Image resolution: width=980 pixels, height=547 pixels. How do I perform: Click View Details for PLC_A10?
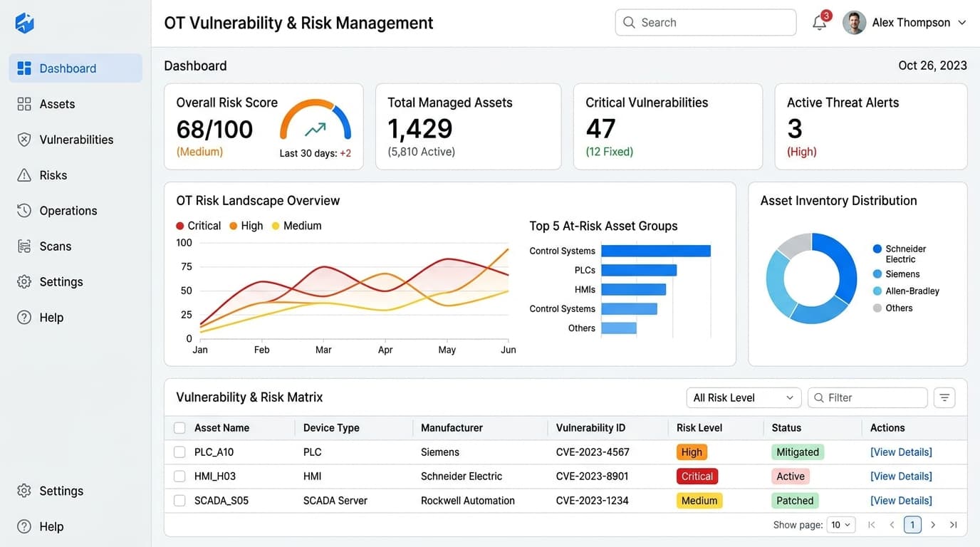[901, 452]
